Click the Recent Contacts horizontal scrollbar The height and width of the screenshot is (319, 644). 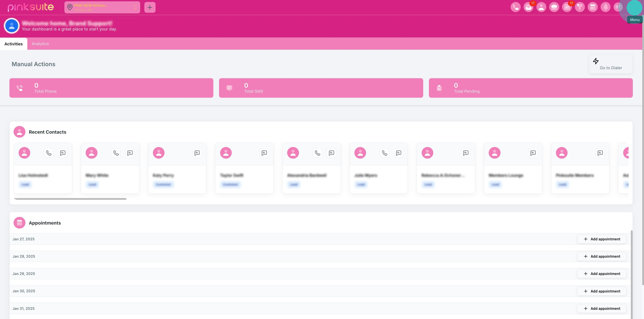click(70, 199)
